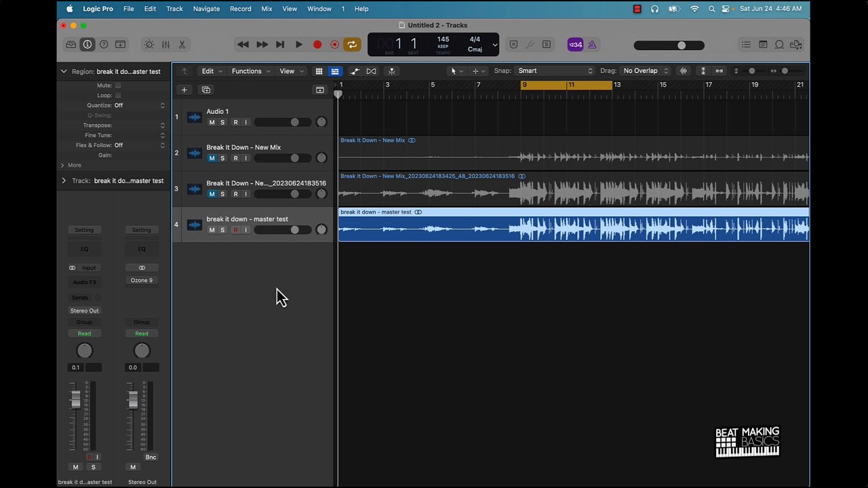Open the Note Pads icon

pos(763,45)
